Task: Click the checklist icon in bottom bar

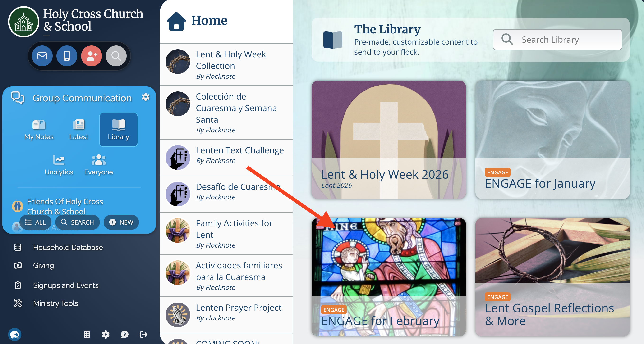Action: tap(87, 334)
